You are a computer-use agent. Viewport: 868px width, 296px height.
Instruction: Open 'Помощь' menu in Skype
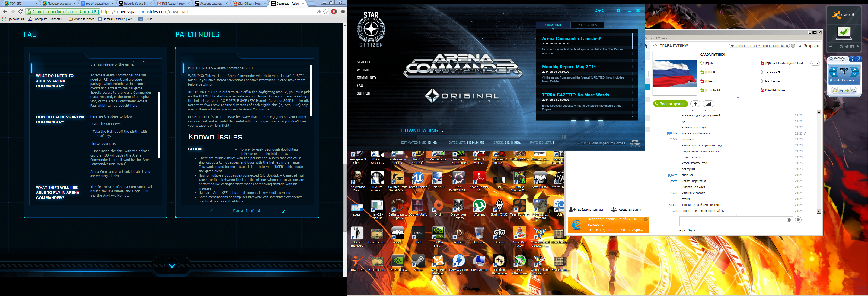coord(662,38)
